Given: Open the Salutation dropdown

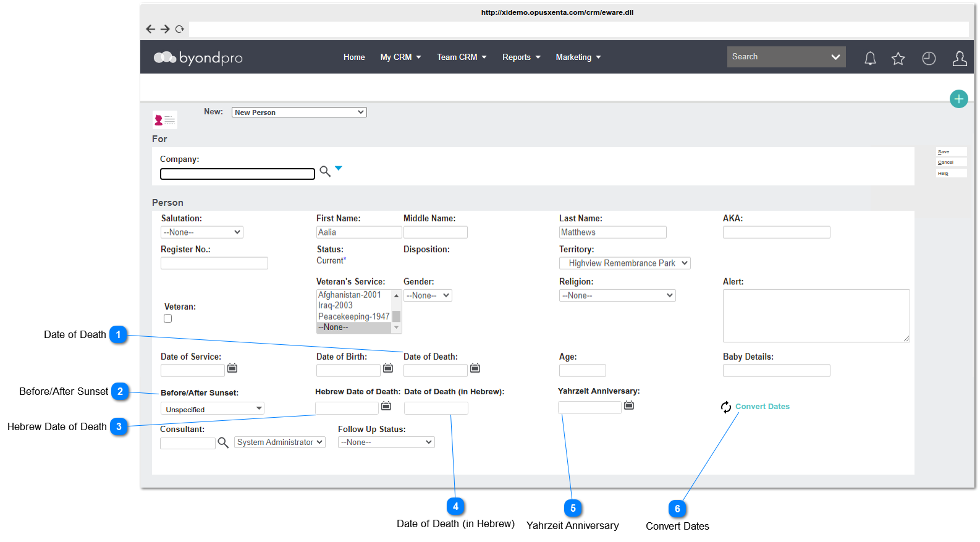Looking at the screenshot, I should click(202, 232).
